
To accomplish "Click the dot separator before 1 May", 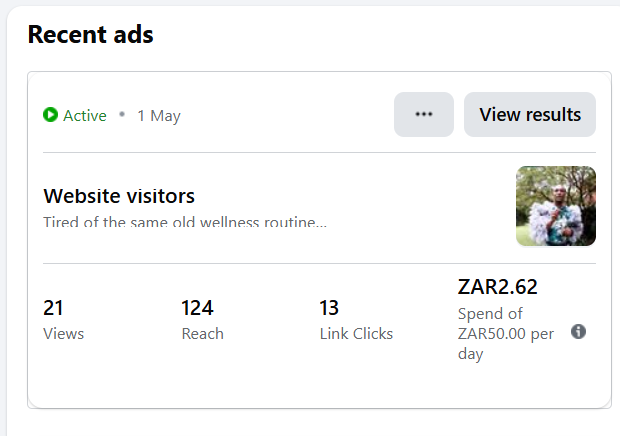I will coord(122,115).
